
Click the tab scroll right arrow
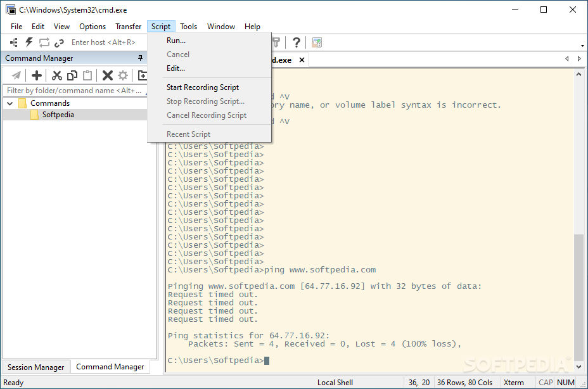[x=579, y=58]
